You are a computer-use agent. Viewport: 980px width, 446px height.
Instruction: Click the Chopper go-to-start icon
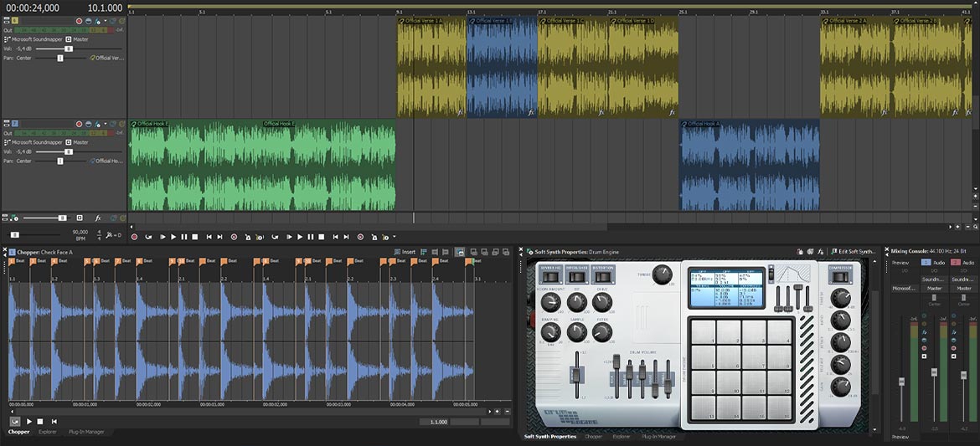54,422
